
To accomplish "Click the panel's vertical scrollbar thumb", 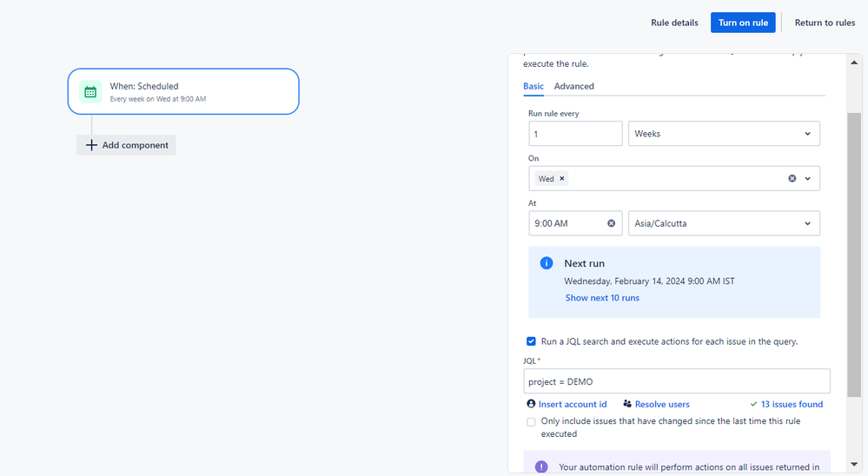I will (854, 255).
